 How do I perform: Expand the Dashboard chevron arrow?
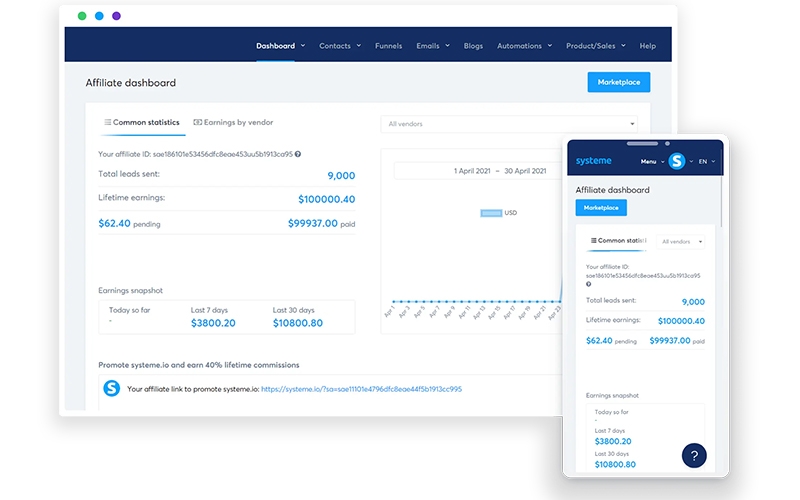pyautogui.click(x=303, y=45)
